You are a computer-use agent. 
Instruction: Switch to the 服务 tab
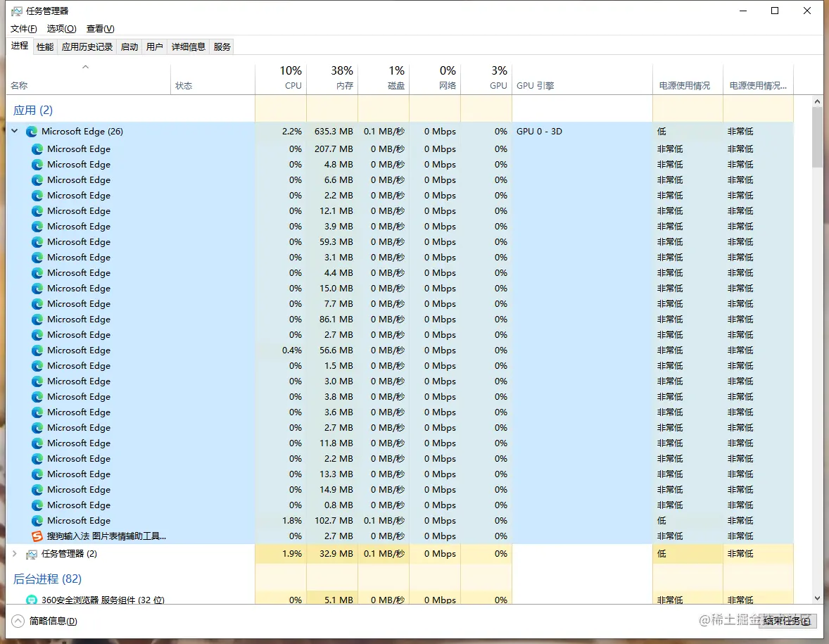tap(222, 46)
